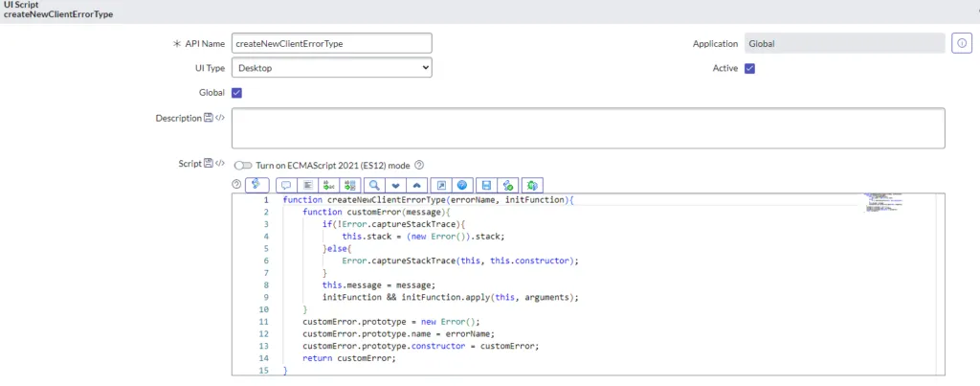Click line 11 customError.prototype = new Error()
Viewport: 980px width, 386px height.
[391, 322]
